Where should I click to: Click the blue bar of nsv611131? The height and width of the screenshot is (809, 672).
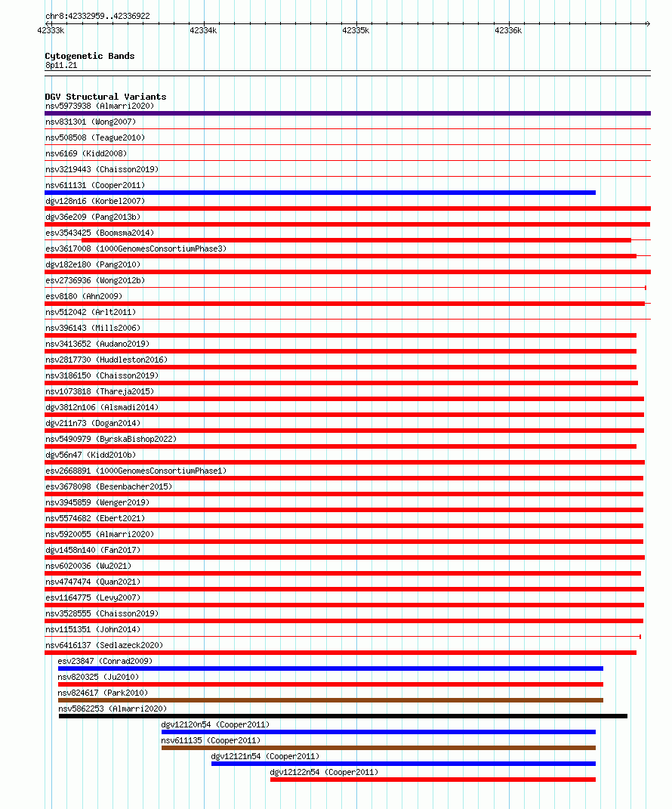pyautogui.click(x=320, y=193)
